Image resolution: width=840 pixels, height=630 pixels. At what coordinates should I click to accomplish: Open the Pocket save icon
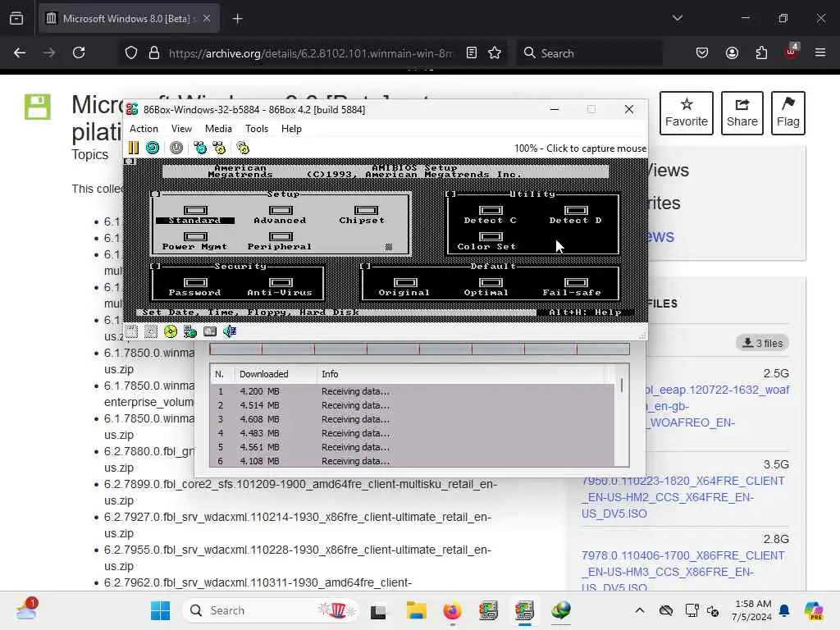tap(702, 52)
